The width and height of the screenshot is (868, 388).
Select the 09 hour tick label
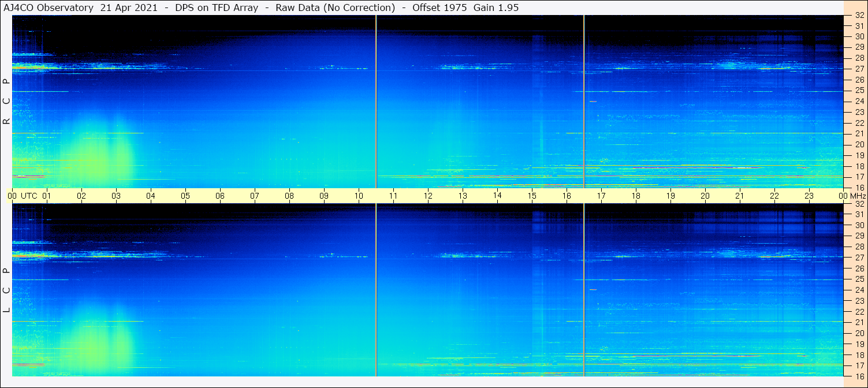[x=324, y=196]
